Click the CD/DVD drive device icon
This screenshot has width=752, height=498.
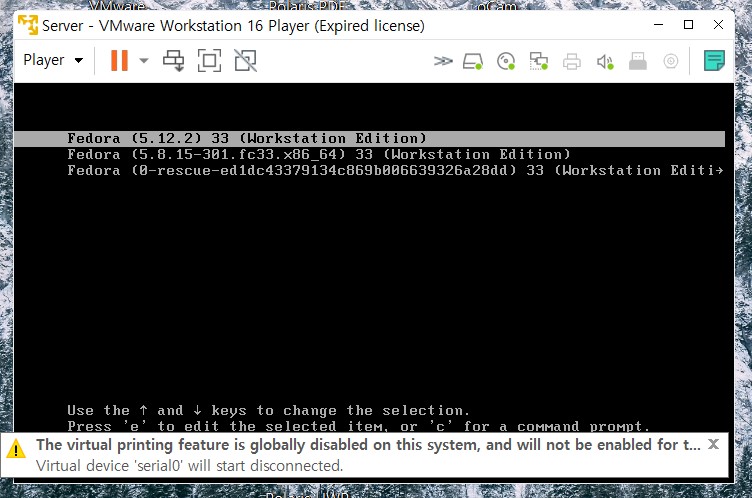(506, 61)
